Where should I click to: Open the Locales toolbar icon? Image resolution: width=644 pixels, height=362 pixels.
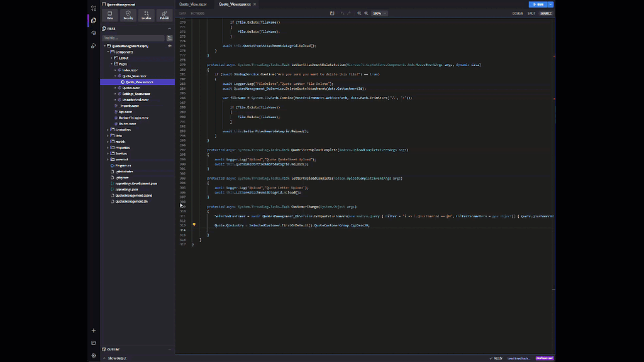(146, 15)
